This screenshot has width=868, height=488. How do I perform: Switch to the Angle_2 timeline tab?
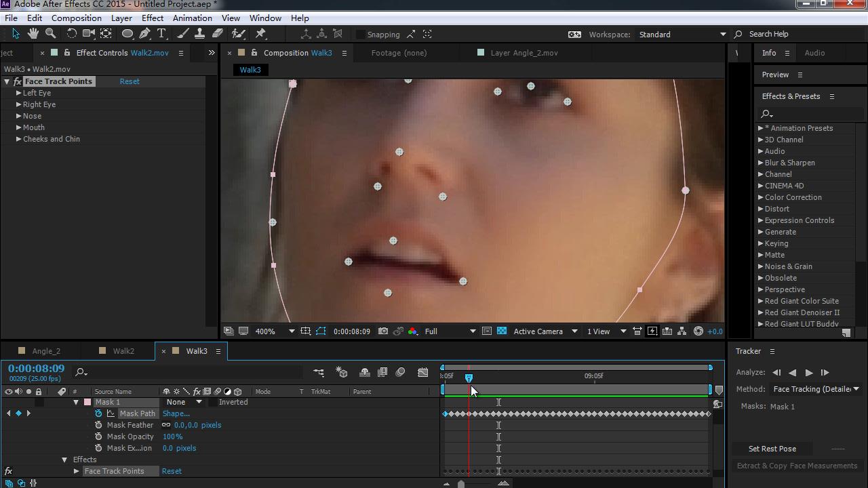tap(46, 351)
